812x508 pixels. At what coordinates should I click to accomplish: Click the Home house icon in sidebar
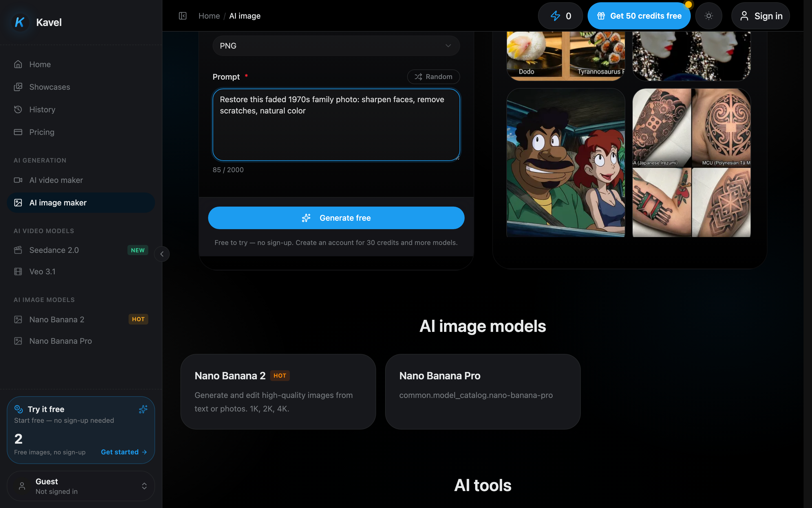[x=18, y=64]
